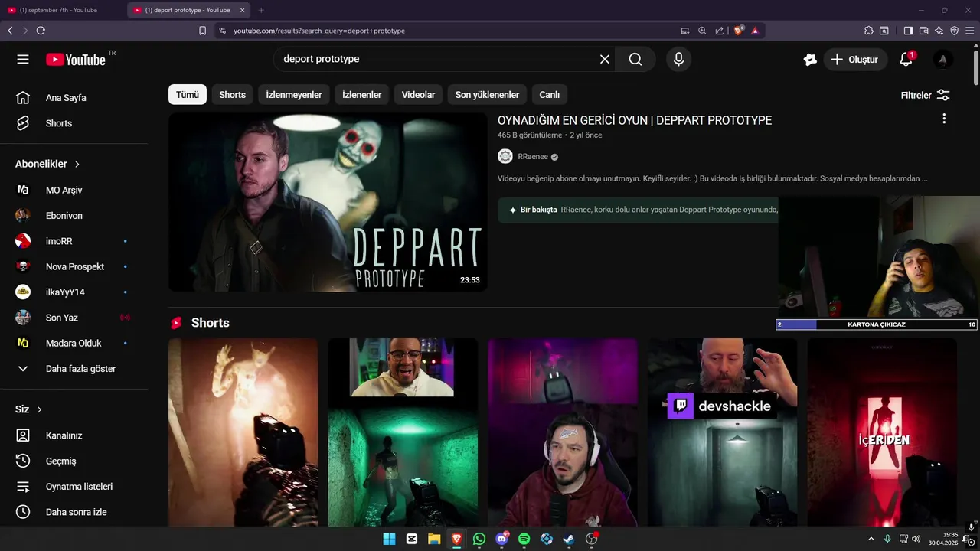Show hidden system tray icons chevron
This screenshot has height=551, width=980.
pyautogui.click(x=871, y=539)
